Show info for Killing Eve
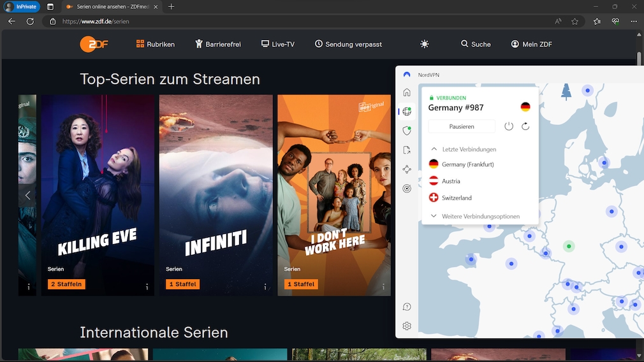 pyautogui.click(x=147, y=287)
